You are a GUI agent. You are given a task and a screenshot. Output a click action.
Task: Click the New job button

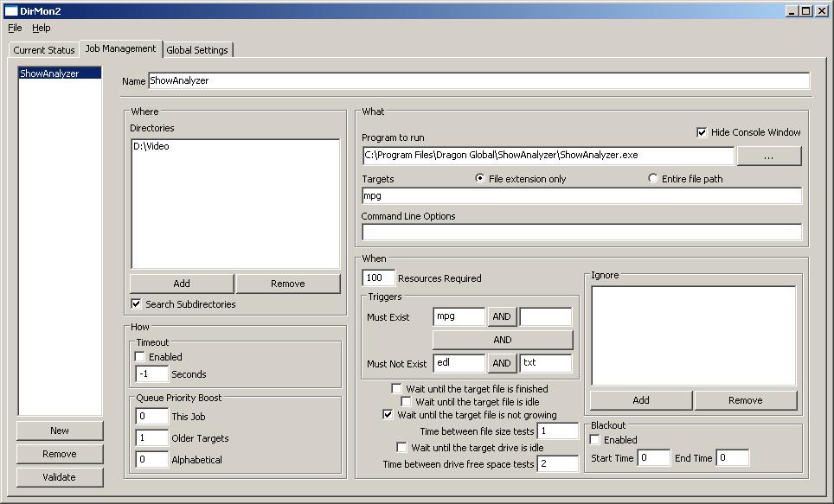[x=60, y=431]
